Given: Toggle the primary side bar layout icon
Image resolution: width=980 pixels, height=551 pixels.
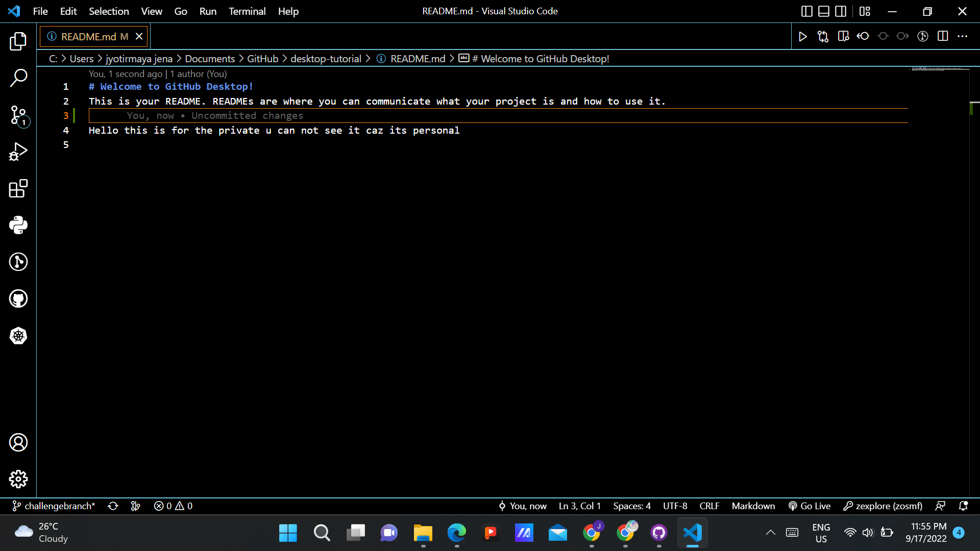Looking at the screenshot, I should pyautogui.click(x=807, y=11).
